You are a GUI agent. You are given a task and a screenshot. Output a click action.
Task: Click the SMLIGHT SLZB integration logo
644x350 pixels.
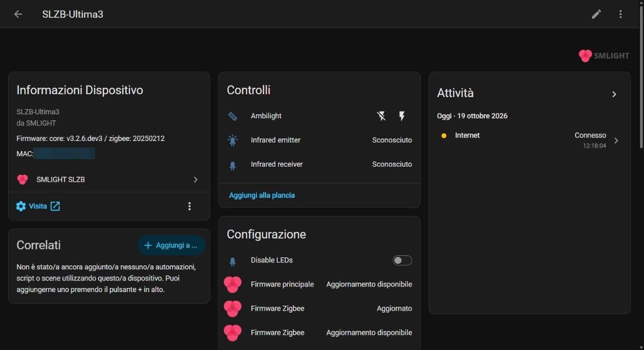coord(23,180)
